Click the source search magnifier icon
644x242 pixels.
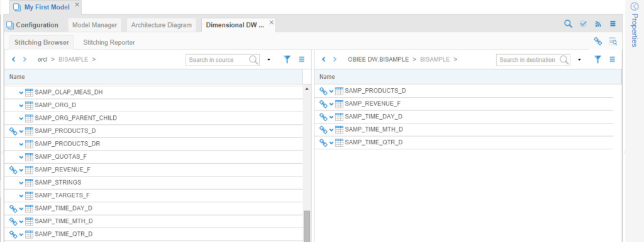pyautogui.click(x=254, y=60)
